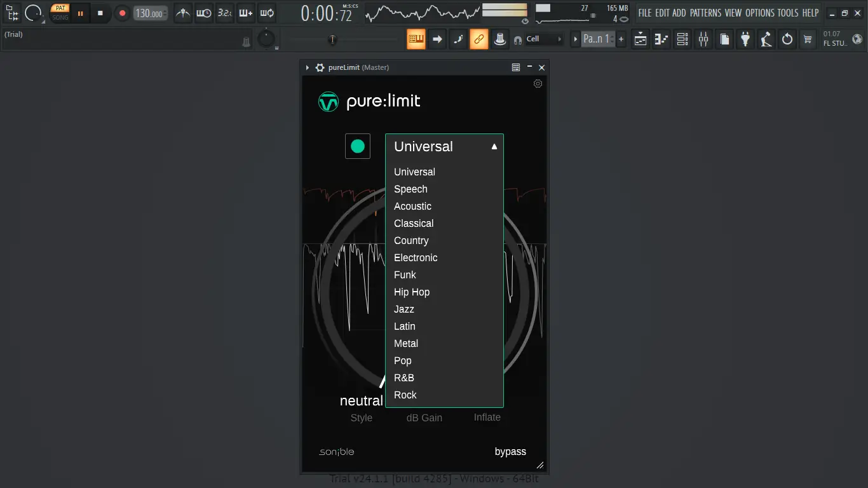Open the FILE menu
This screenshot has height=488, width=868.
pos(645,13)
